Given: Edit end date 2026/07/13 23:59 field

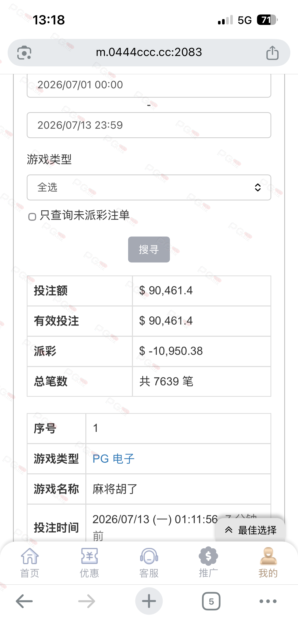Looking at the screenshot, I should point(149,125).
